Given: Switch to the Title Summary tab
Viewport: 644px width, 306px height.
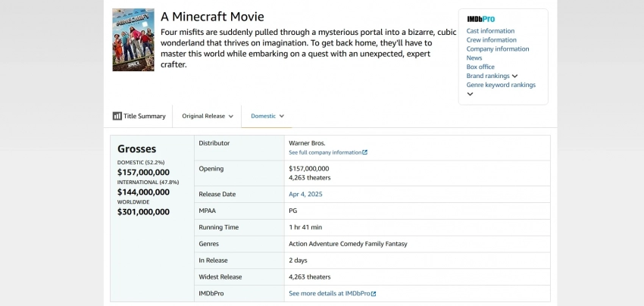Looking at the screenshot, I should click(x=144, y=116).
